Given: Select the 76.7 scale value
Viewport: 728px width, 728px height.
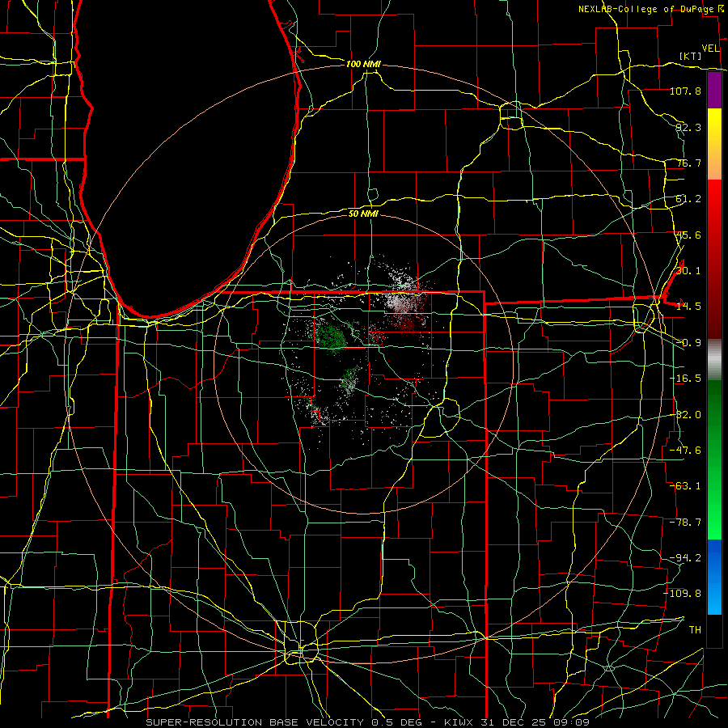Looking at the screenshot, I should [x=688, y=163].
